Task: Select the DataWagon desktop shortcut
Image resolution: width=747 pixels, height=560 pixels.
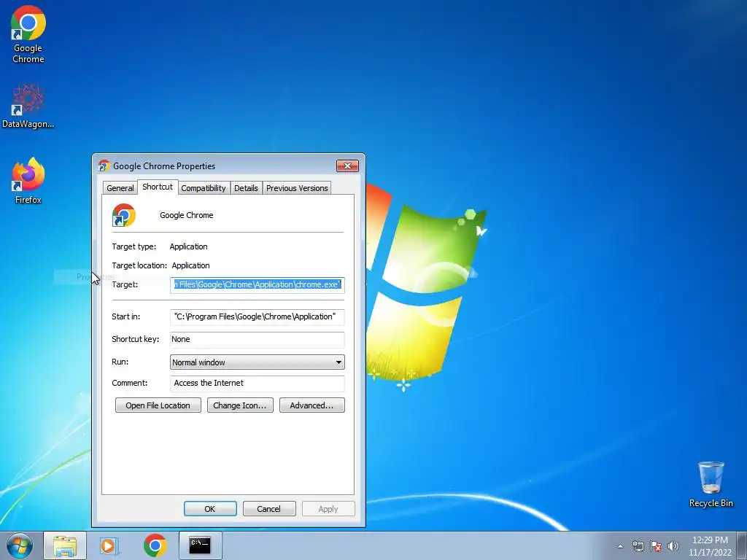Action: 28,106
